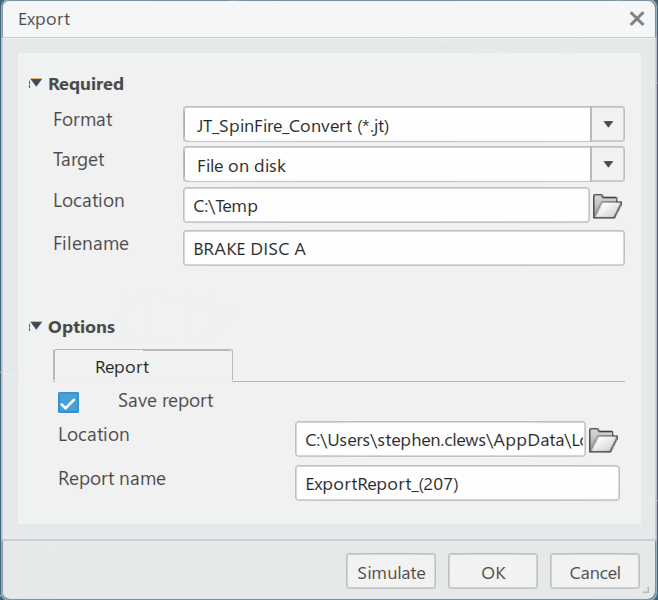Select the Report tab
Image resolution: width=658 pixels, height=600 pixels.
[x=143, y=366]
